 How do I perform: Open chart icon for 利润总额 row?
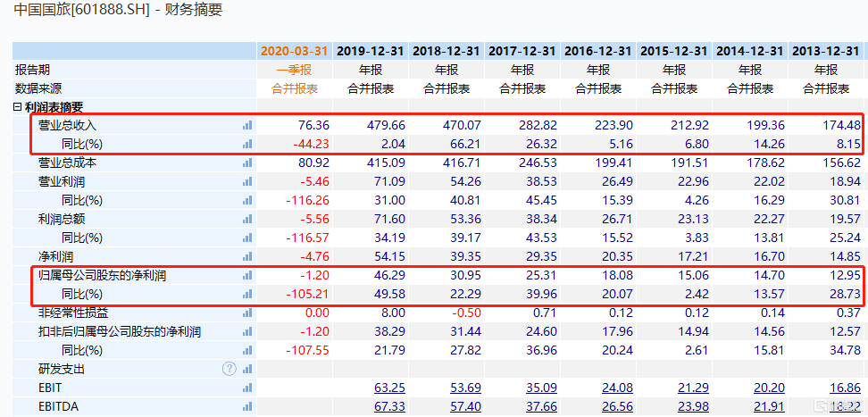[246, 220]
